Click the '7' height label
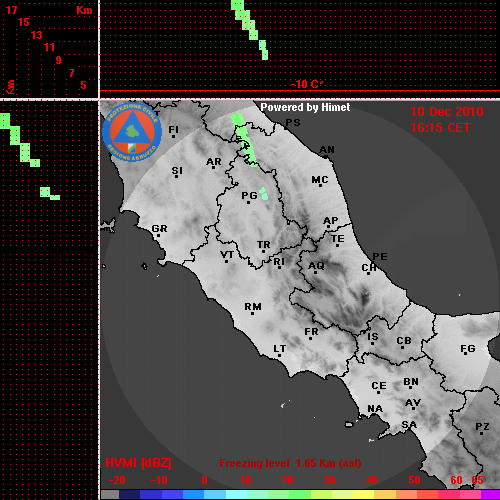 pyautogui.click(x=71, y=73)
